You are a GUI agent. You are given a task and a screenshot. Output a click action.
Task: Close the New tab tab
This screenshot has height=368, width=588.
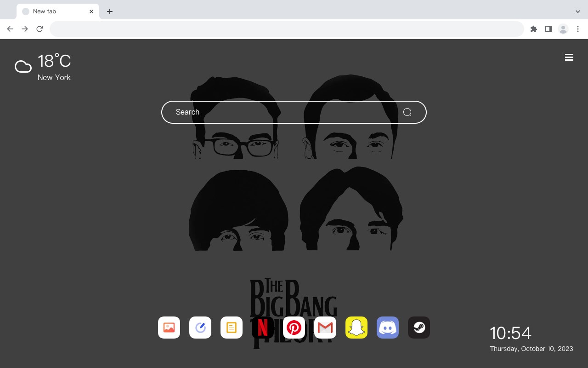(91, 11)
